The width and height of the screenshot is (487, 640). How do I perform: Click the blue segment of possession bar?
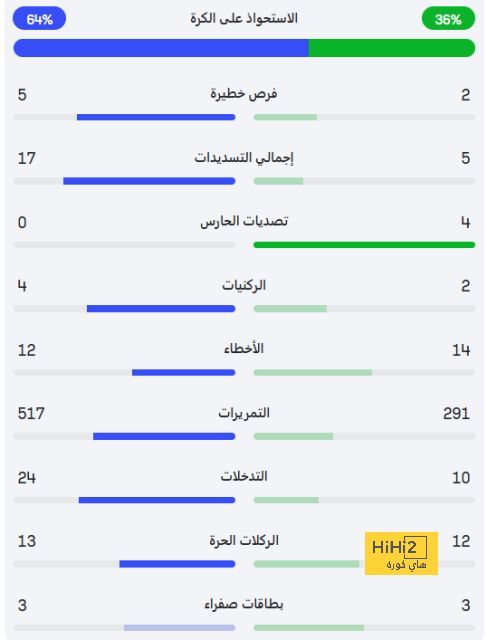point(161,48)
